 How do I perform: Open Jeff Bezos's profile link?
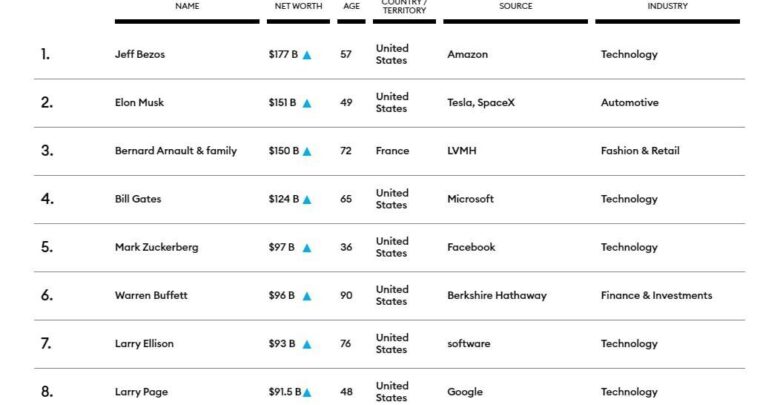pos(140,54)
